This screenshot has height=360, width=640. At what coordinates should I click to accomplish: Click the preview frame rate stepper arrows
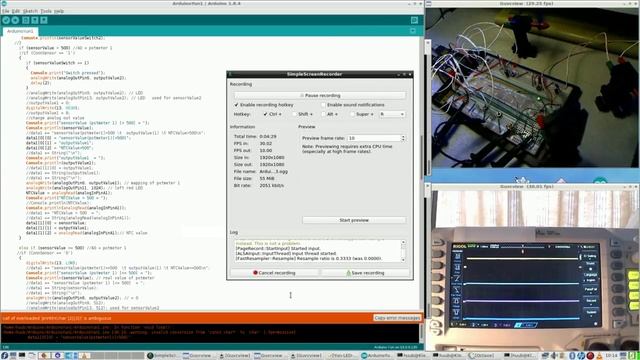pos(403,138)
